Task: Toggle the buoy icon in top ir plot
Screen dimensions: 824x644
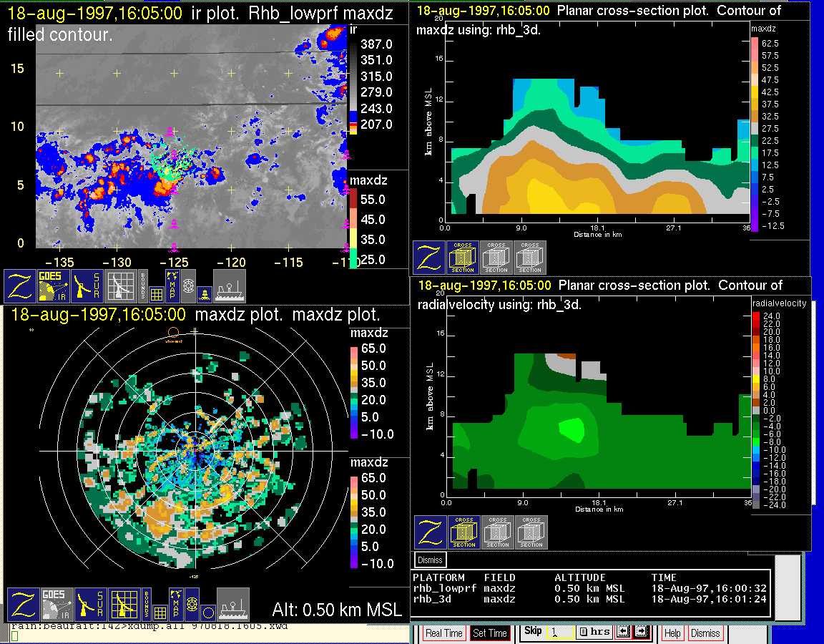Action: tap(204, 293)
